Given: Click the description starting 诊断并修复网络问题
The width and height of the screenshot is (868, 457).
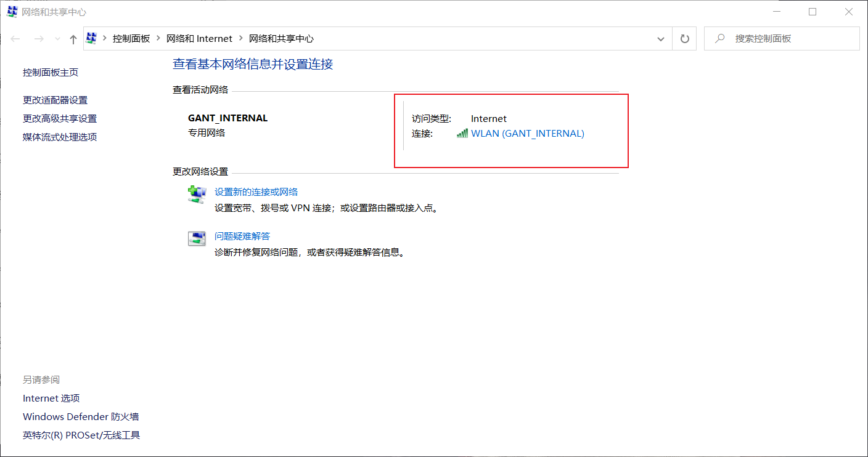Looking at the screenshot, I should [x=310, y=253].
